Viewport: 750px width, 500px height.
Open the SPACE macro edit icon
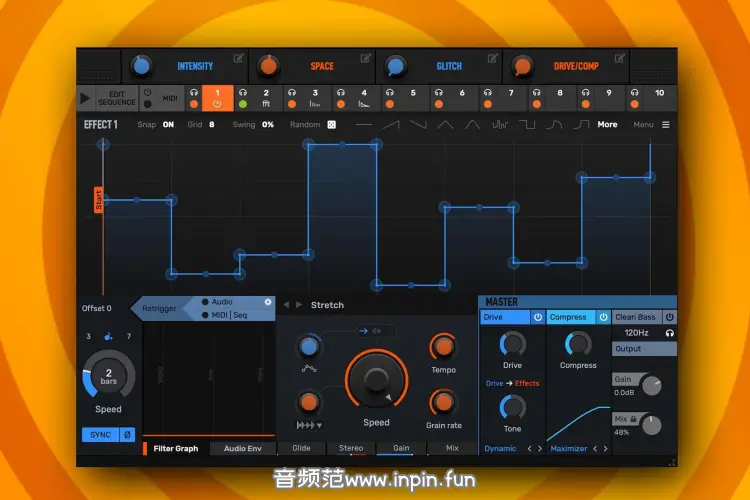(365, 58)
